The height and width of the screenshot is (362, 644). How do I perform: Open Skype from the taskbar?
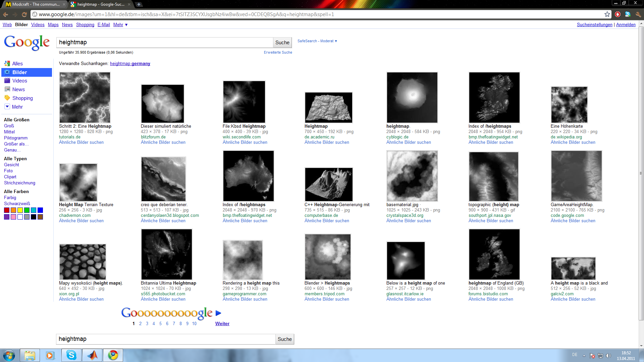pos(71,355)
